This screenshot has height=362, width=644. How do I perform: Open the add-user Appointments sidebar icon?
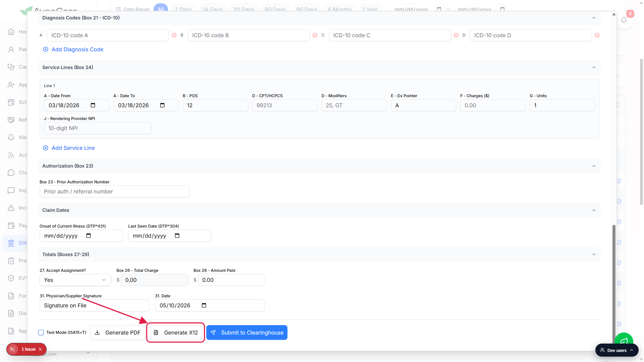click(x=11, y=84)
